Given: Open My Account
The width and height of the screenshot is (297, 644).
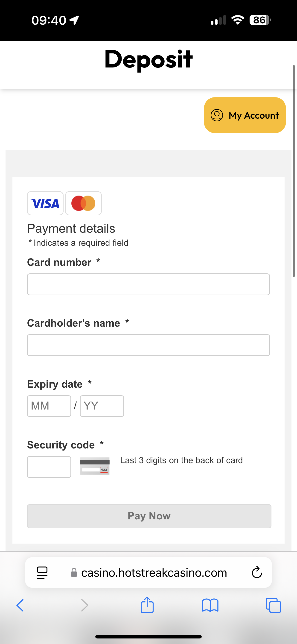Looking at the screenshot, I should pyautogui.click(x=253, y=115).
